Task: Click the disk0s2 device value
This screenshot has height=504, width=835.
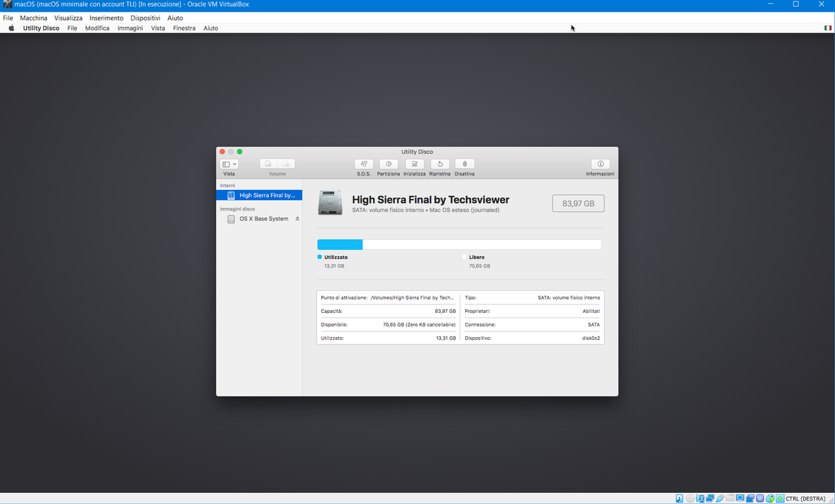Action: tap(591, 338)
